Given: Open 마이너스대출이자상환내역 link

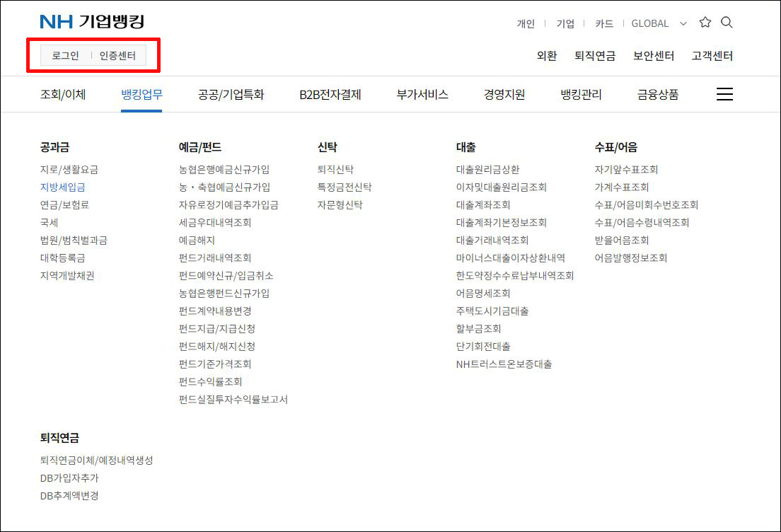Looking at the screenshot, I should pos(511,258).
